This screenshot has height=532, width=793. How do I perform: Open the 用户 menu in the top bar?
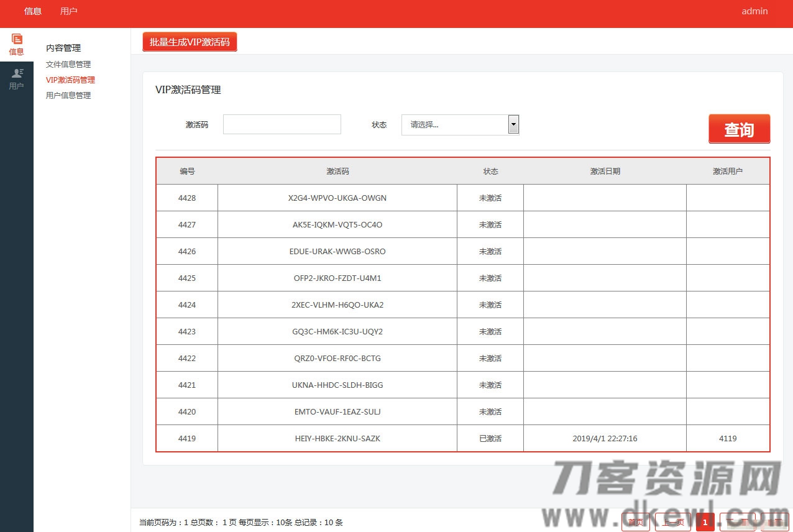(x=68, y=11)
